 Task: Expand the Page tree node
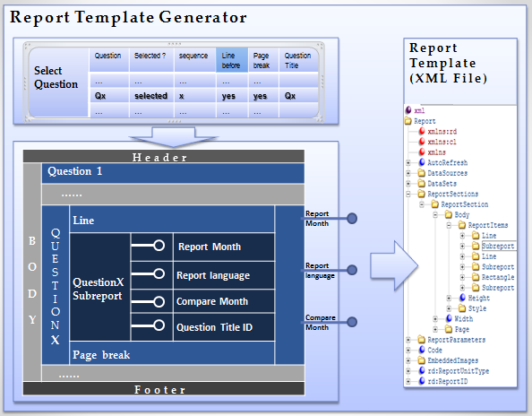point(435,329)
